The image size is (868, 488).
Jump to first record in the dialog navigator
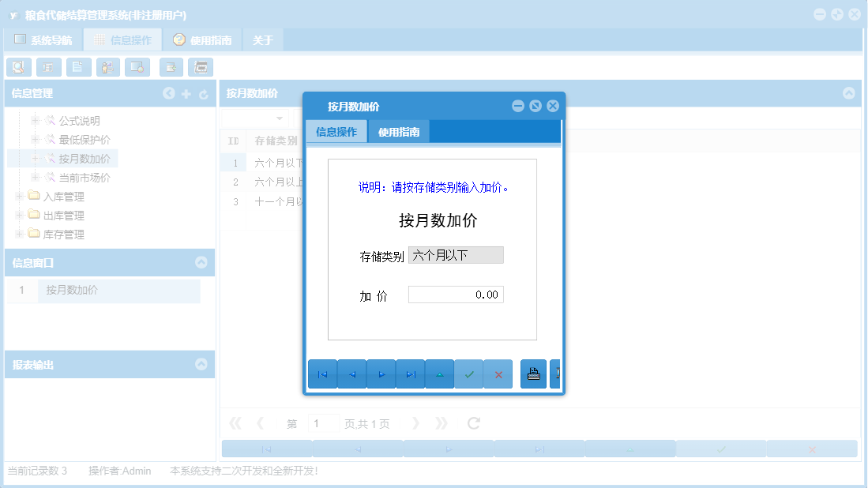point(322,374)
